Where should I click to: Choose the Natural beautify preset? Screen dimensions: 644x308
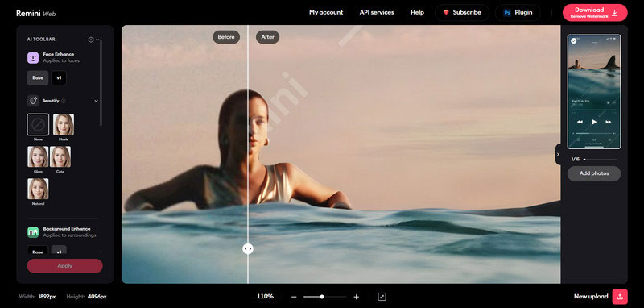click(38, 189)
